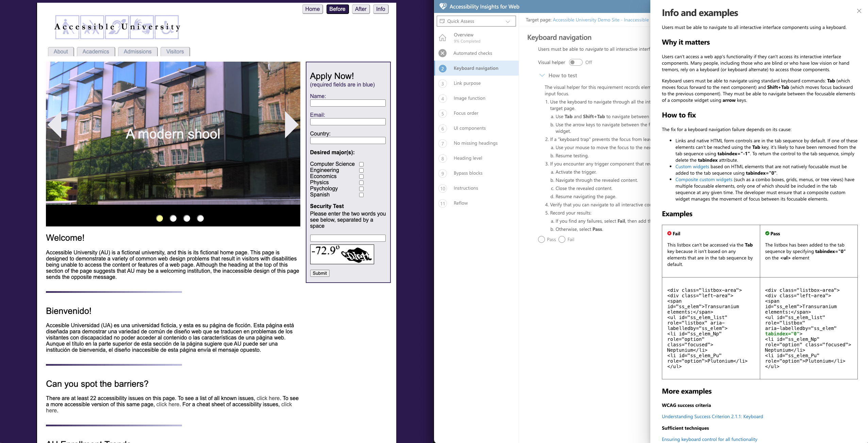Open the Visitors menu
The image size is (868, 443).
tap(175, 51)
